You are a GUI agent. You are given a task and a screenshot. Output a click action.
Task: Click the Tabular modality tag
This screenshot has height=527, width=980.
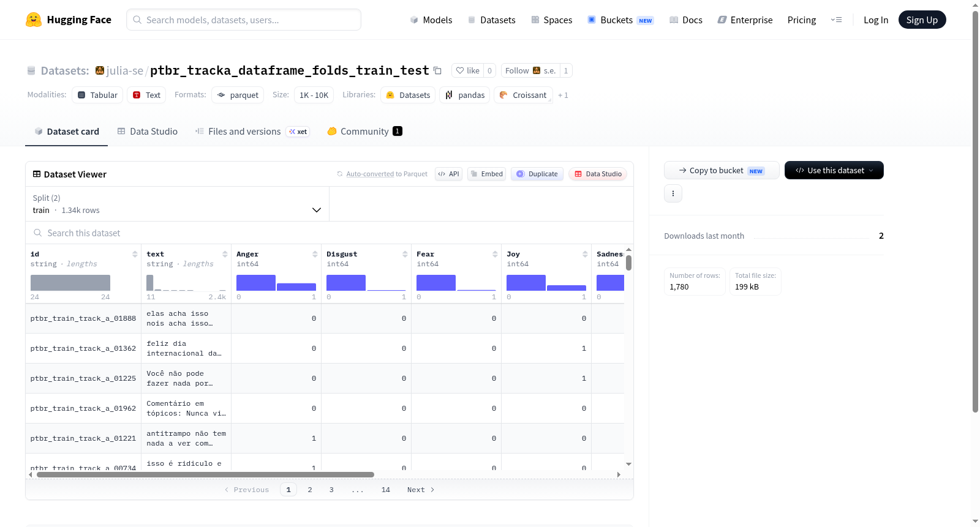click(x=97, y=95)
